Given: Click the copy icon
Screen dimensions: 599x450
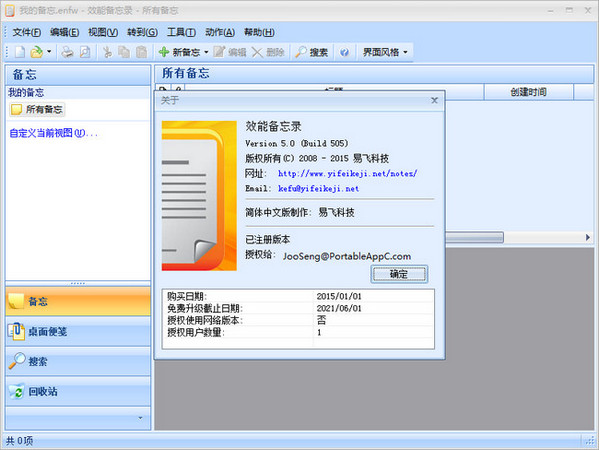Looking at the screenshot, I should click(124, 52).
